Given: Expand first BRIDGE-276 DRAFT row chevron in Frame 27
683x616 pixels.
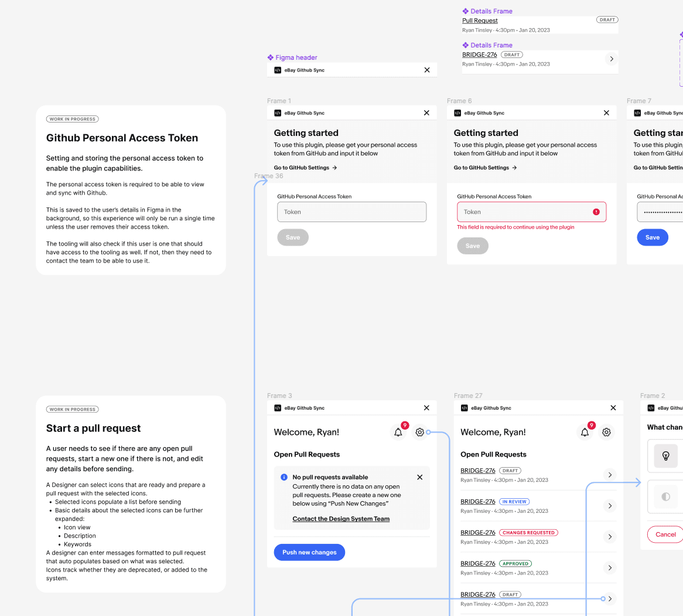Looking at the screenshot, I should pyautogui.click(x=610, y=475).
